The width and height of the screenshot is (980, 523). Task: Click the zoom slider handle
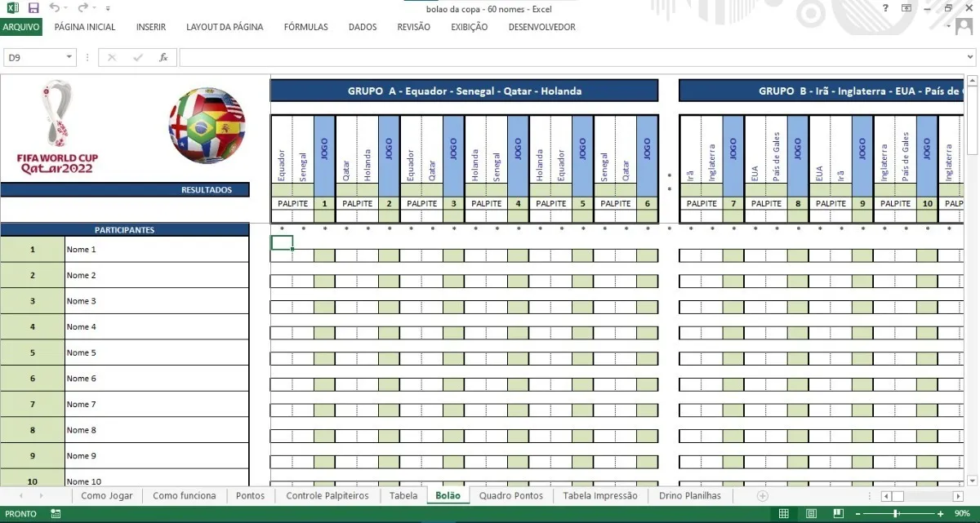click(896, 513)
